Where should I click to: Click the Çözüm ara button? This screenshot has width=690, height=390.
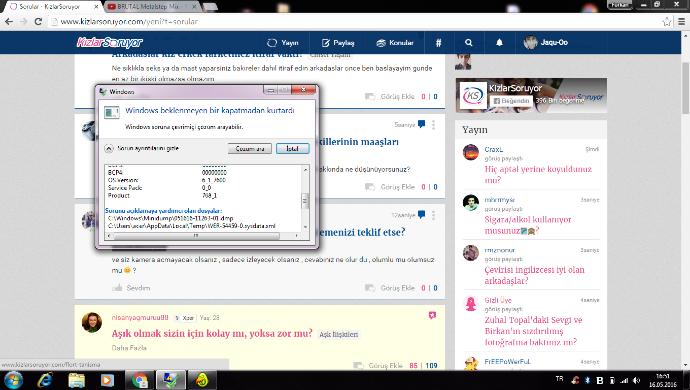pyautogui.click(x=250, y=149)
